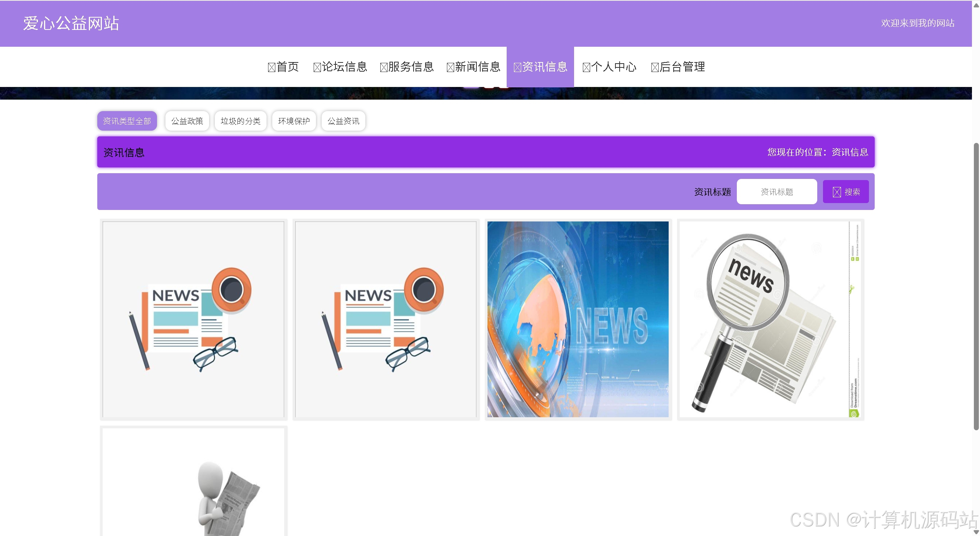Open the magnifying glass news thumbnail

click(x=770, y=319)
